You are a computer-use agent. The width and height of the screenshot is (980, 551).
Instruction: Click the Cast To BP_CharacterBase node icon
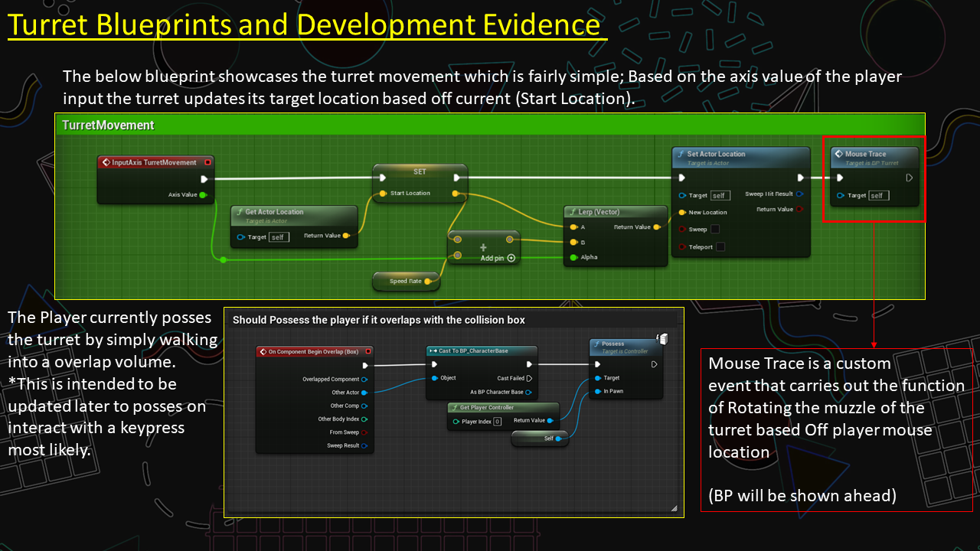433,351
